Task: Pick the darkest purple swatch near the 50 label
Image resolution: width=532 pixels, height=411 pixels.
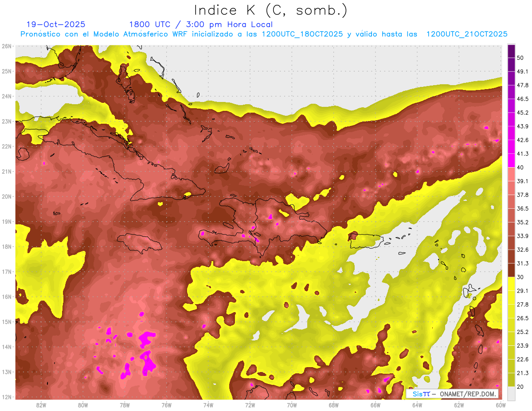Action: pyautogui.click(x=511, y=51)
